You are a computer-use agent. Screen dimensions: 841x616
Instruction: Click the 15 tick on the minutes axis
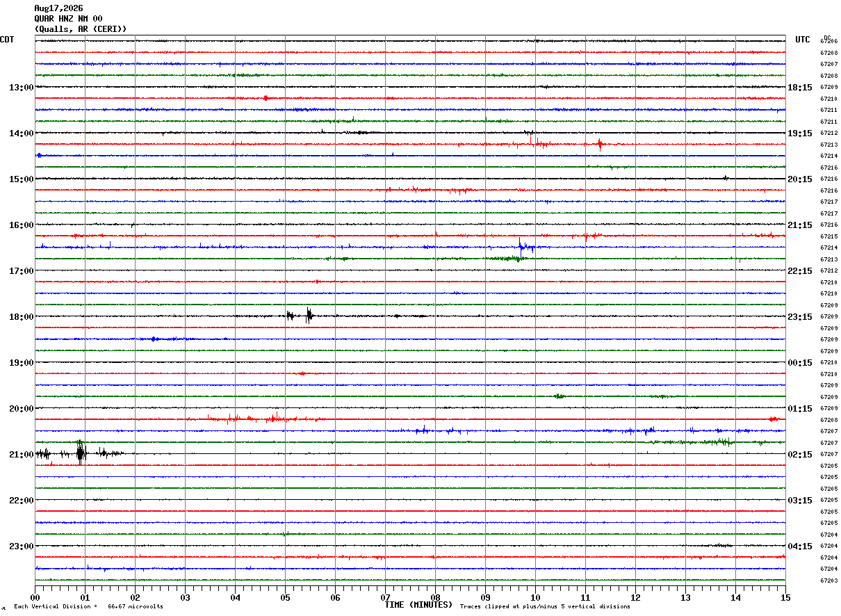tap(785, 597)
